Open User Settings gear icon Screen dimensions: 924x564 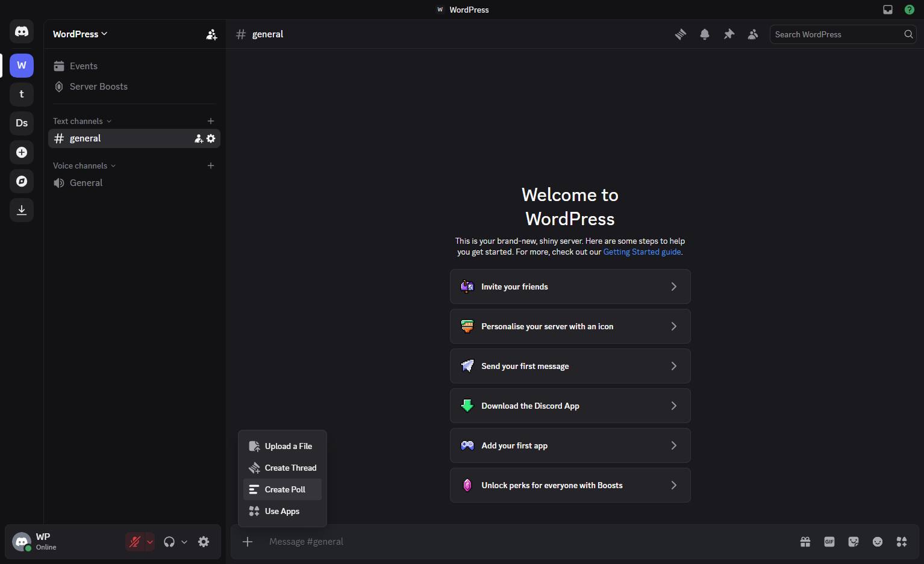point(204,542)
